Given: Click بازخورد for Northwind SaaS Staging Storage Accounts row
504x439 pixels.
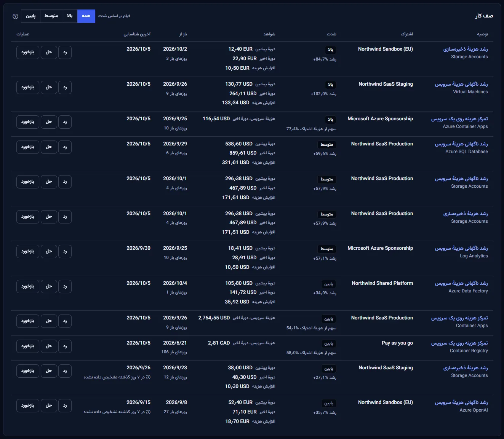Looking at the screenshot, I should 28,371.
